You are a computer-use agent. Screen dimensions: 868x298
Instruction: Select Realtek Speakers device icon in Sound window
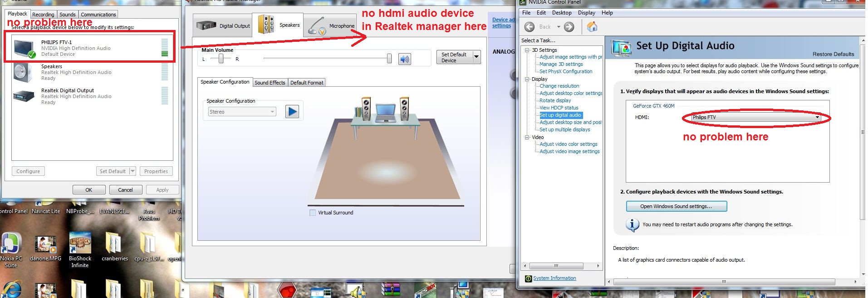(22, 73)
